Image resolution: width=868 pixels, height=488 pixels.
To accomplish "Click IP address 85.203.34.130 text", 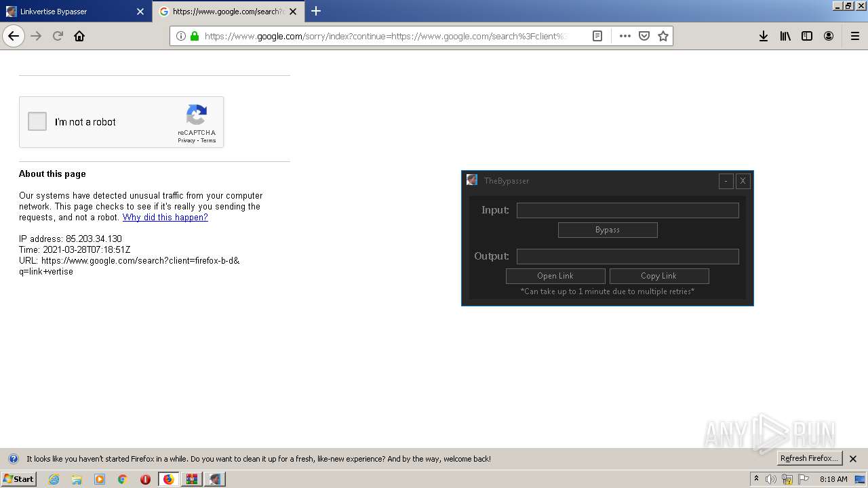I will coord(71,239).
